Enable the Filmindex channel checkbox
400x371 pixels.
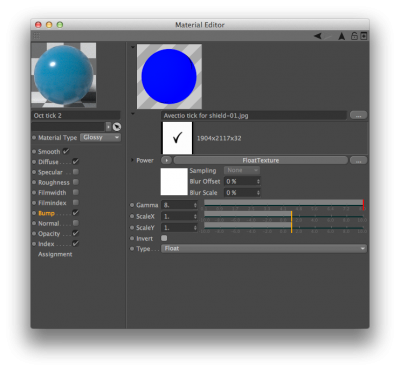76,202
